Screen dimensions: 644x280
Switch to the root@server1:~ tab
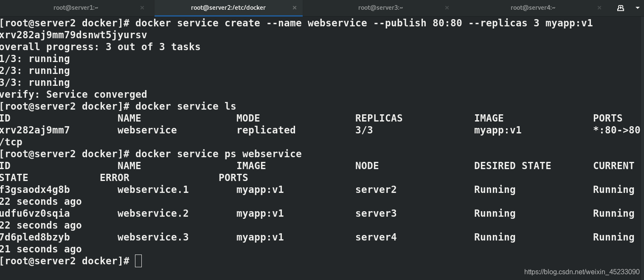(x=76, y=8)
